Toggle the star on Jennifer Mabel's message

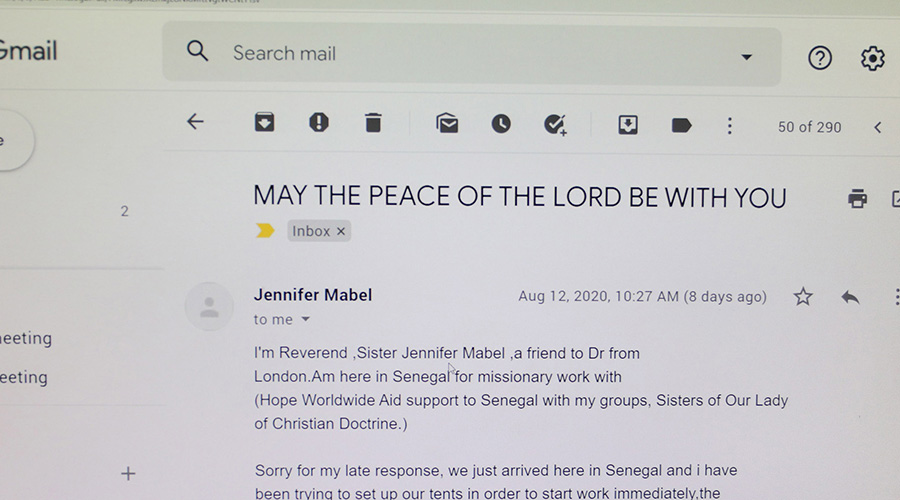click(x=803, y=297)
